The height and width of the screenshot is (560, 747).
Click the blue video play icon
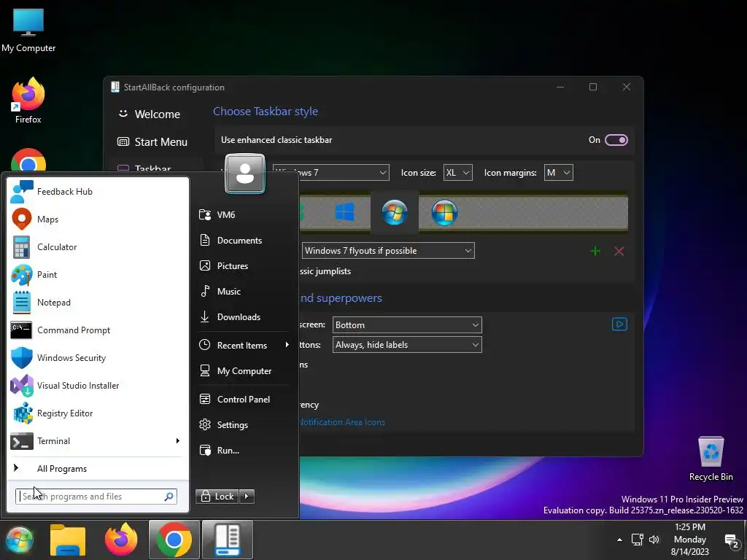click(619, 324)
